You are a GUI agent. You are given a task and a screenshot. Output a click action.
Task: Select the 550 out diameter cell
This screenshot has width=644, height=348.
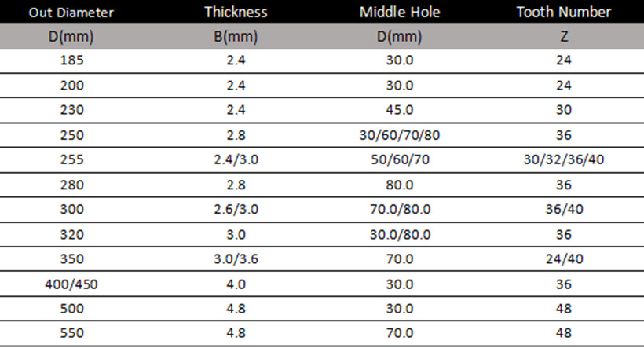72,333
